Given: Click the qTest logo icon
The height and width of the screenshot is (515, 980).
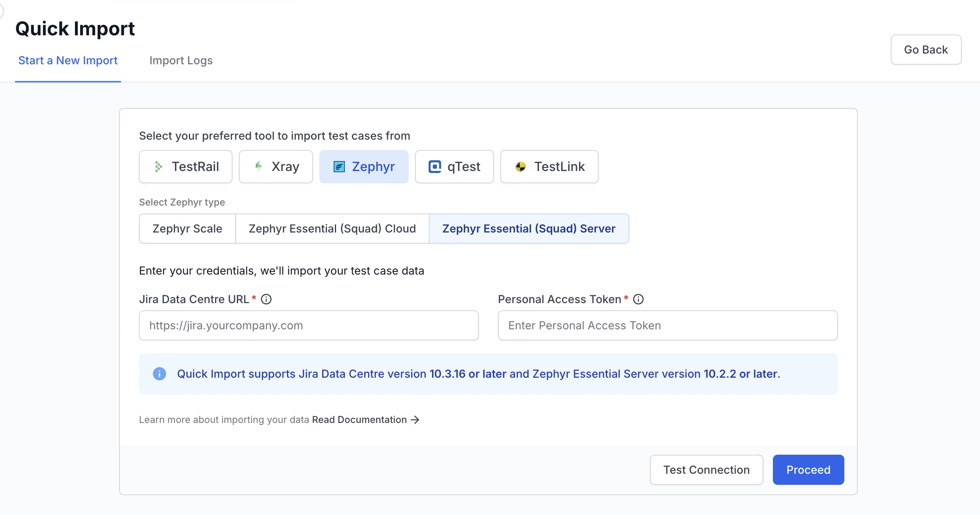Looking at the screenshot, I should [x=435, y=167].
